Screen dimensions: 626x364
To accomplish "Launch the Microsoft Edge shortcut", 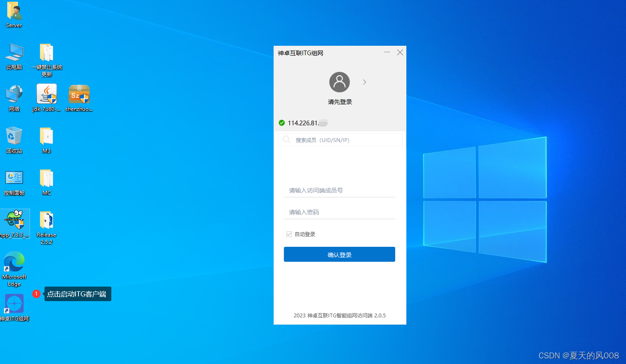I will point(14,269).
